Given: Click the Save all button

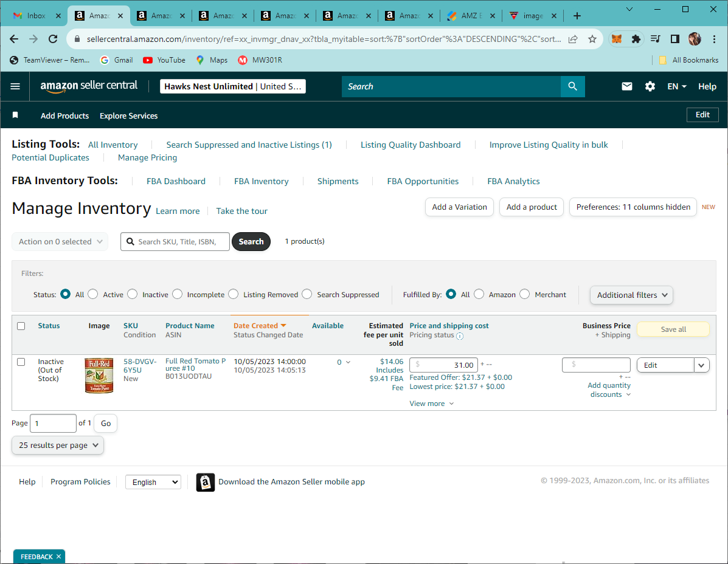Looking at the screenshot, I should tap(673, 329).
